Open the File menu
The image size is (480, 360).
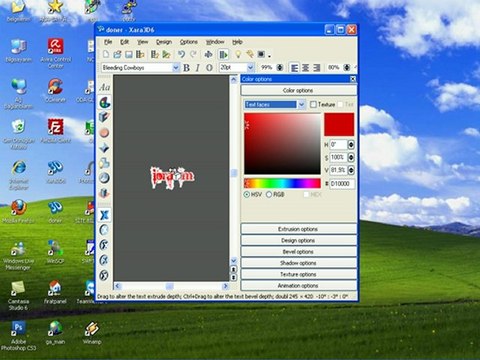[108, 42]
